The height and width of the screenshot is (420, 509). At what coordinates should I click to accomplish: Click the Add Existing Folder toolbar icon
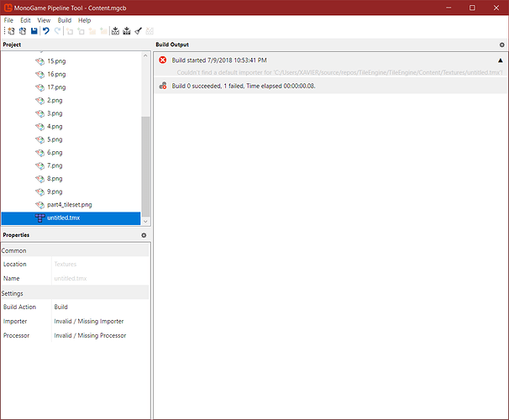point(103,31)
